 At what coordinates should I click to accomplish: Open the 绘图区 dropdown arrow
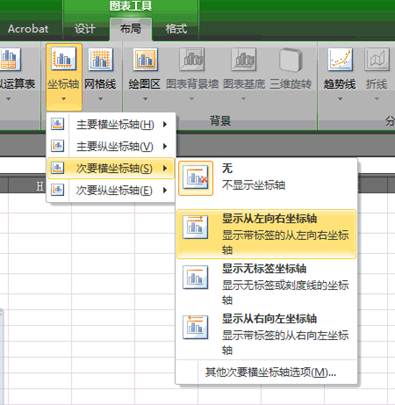click(x=145, y=99)
